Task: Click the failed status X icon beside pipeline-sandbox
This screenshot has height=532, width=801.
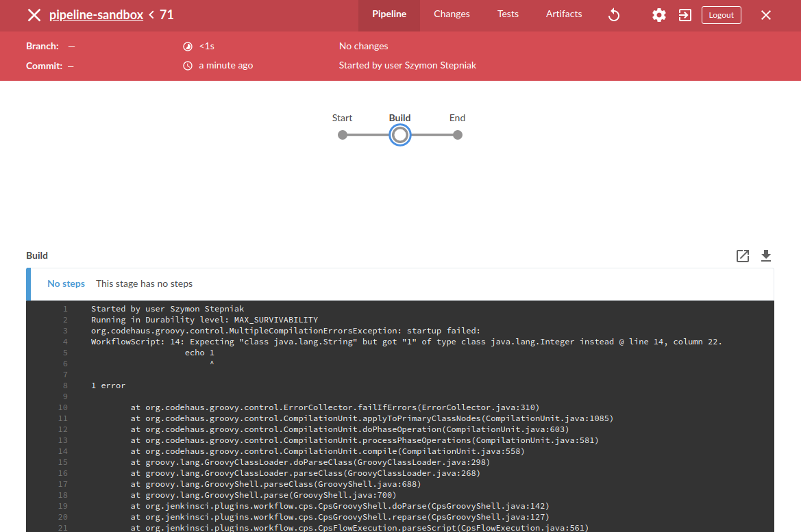Action: (x=34, y=15)
